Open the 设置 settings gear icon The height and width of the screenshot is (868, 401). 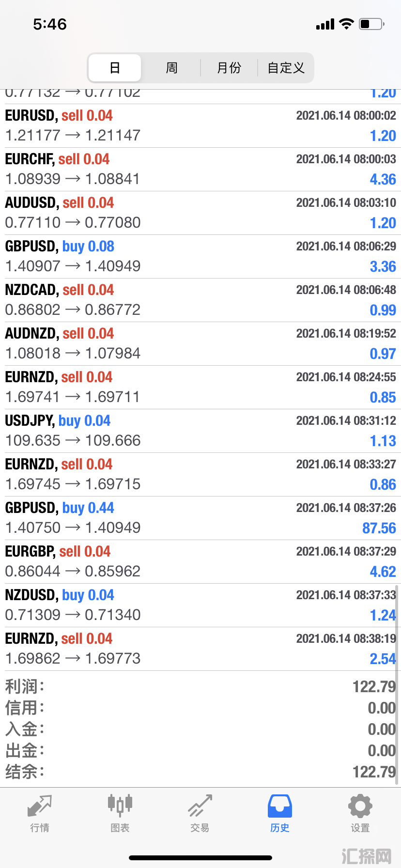[x=360, y=806]
